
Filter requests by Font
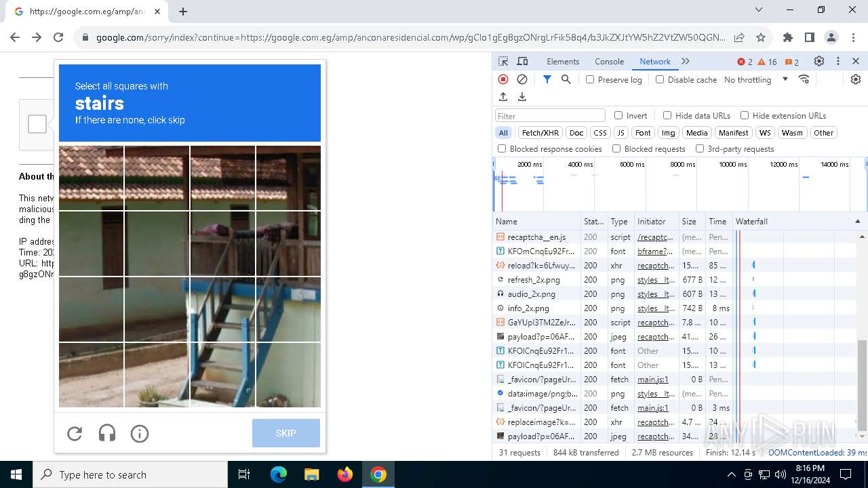click(x=643, y=133)
